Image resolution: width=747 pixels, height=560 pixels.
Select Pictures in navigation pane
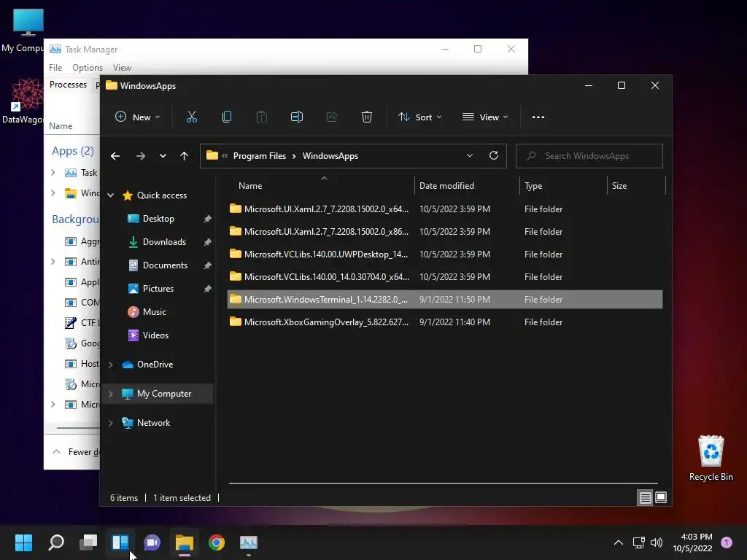tap(158, 289)
